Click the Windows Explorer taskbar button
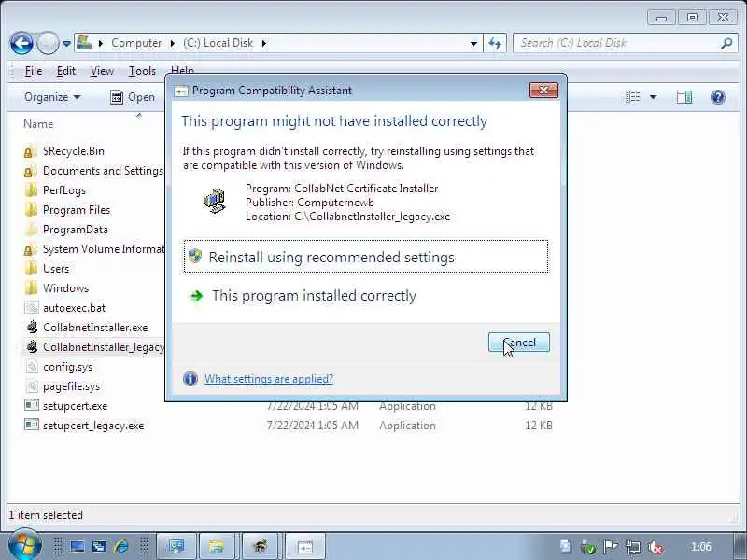Viewport: 747px width, 560px height. click(x=216, y=546)
